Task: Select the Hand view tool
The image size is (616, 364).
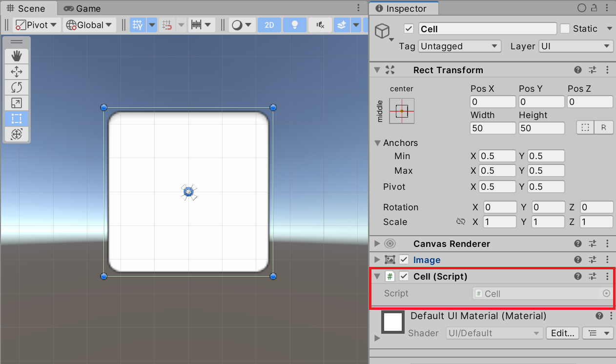Action: [17, 56]
